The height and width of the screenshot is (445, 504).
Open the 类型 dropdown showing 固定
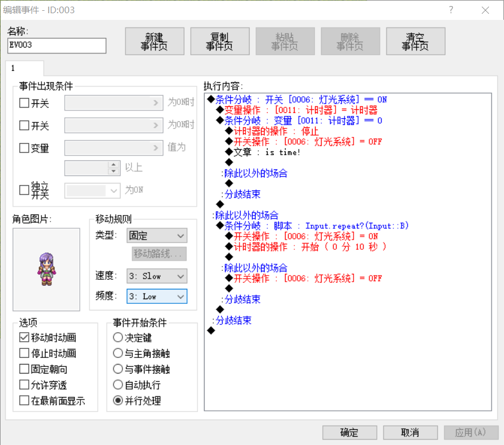coord(157,235)
